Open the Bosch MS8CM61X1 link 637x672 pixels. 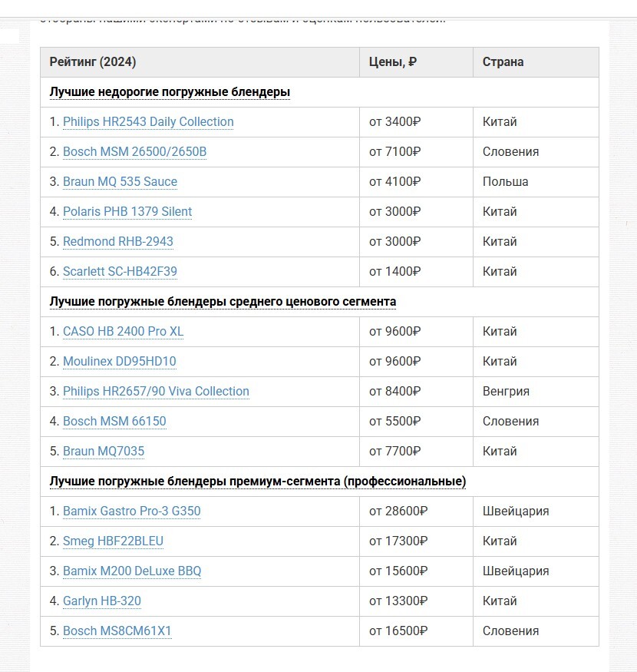[x=117, y=631]
